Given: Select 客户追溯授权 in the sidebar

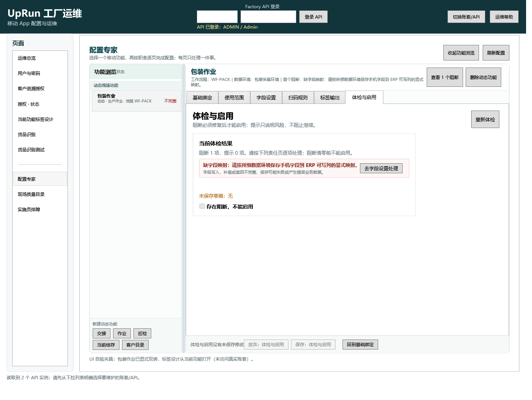Looking at the screenshot, I should pos(40,89).
